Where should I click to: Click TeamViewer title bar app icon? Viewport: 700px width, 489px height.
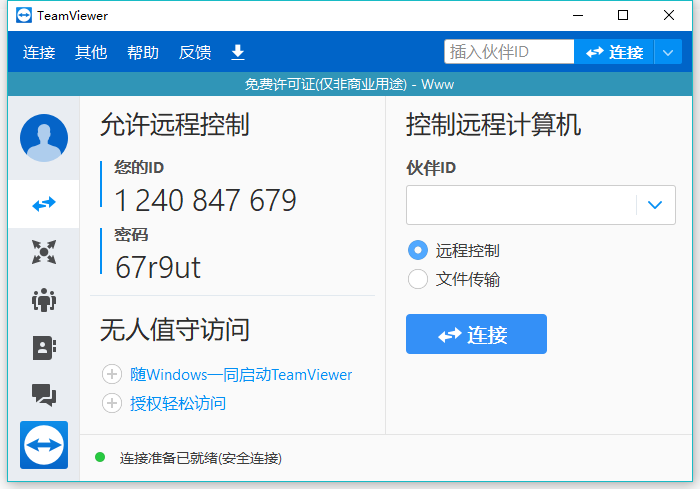(24, 15)
